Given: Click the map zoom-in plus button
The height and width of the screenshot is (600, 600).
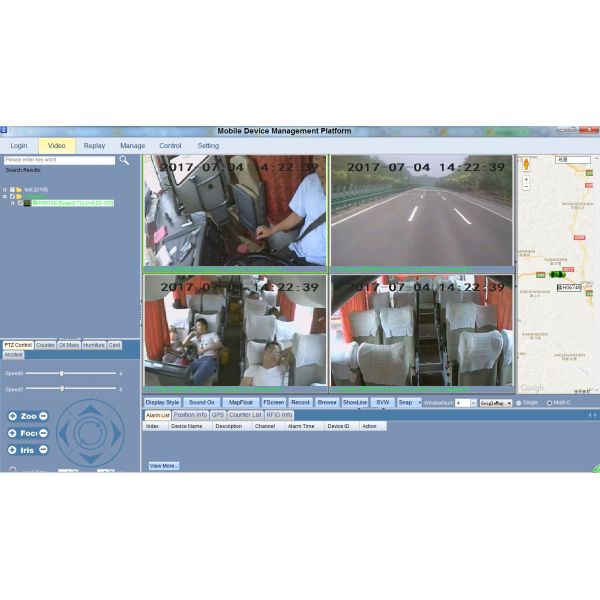Looking at the screenshot, I should pos(525,180).
